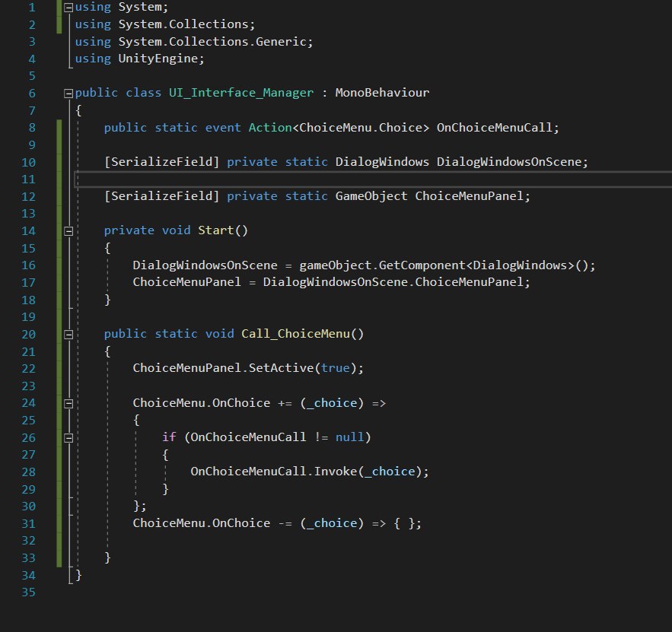
Task: Click 'MonoBehaviour' base class name
Action: [x=382, y=93]
